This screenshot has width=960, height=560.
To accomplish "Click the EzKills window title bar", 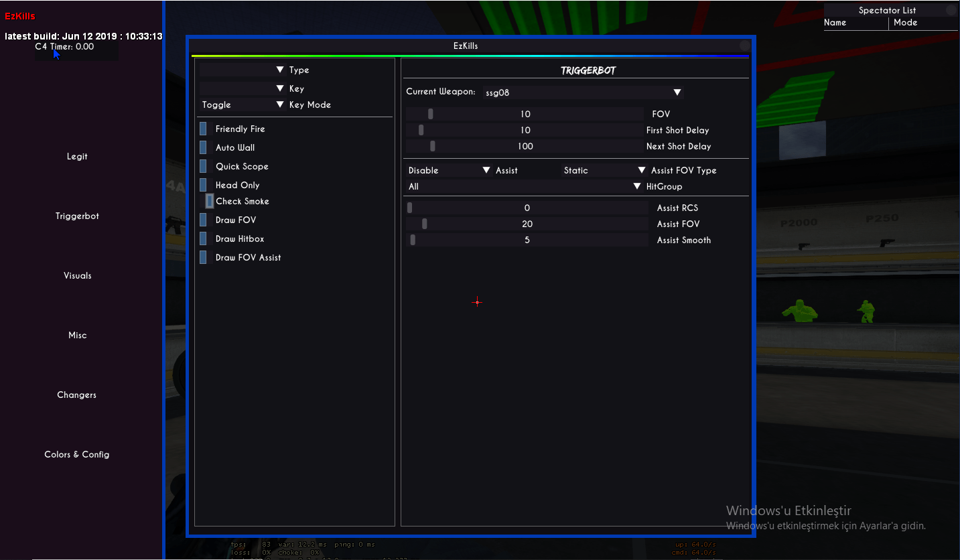I will coord(466,46).
